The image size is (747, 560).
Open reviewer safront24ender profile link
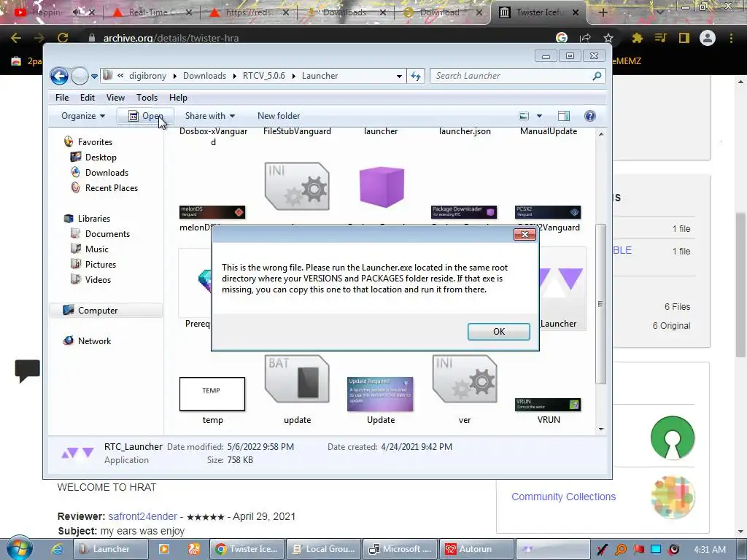[142, 517]
